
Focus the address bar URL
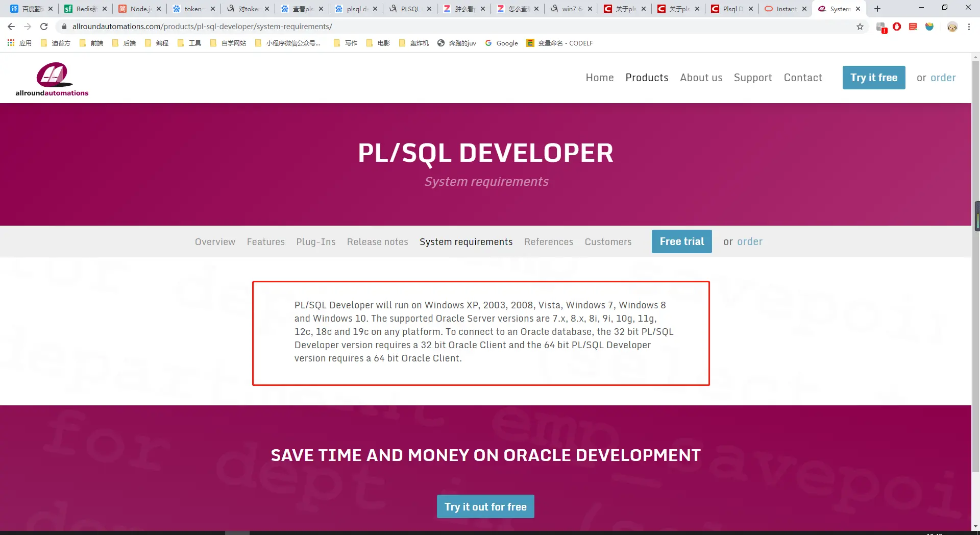pyautogui.click(x=202, y=27)
